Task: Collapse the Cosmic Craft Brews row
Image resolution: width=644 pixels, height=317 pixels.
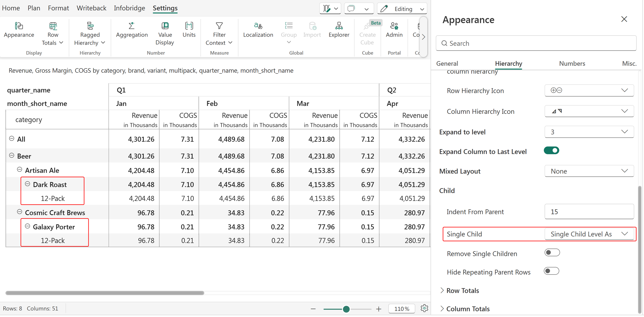Action: (20, 212)
